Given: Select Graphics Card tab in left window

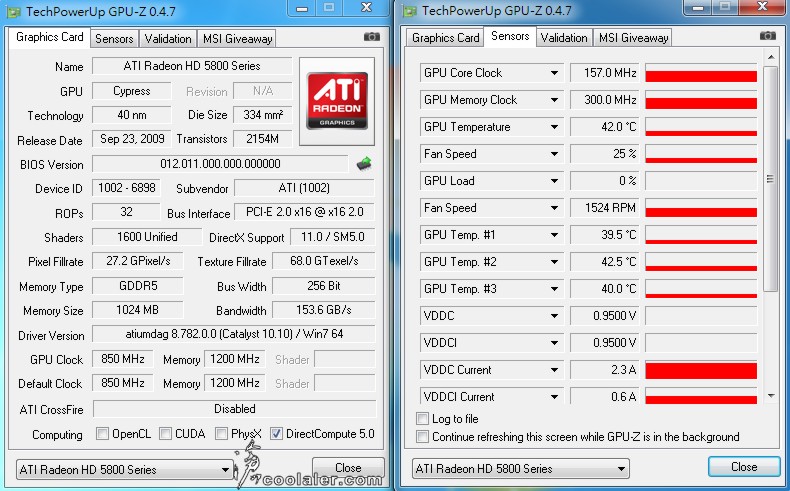Looking at the screenshot, I should (49, 37).
